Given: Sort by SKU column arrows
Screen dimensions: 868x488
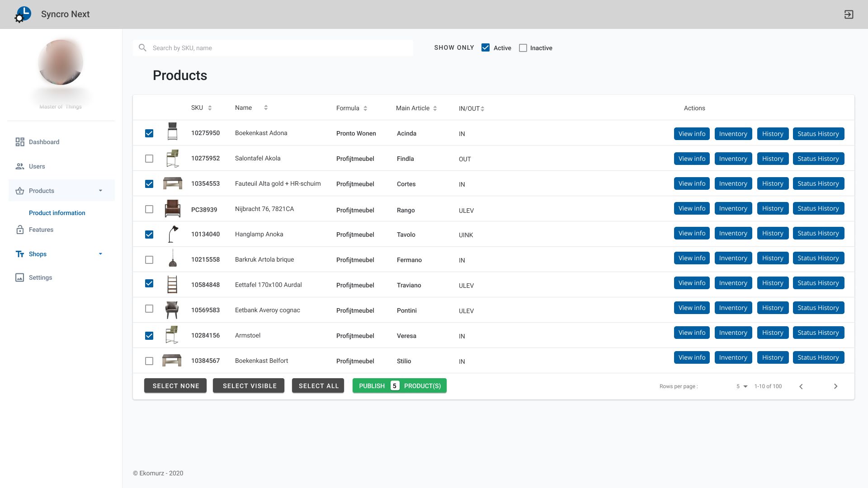Looking at the screenshot, I should click(210, 108).
